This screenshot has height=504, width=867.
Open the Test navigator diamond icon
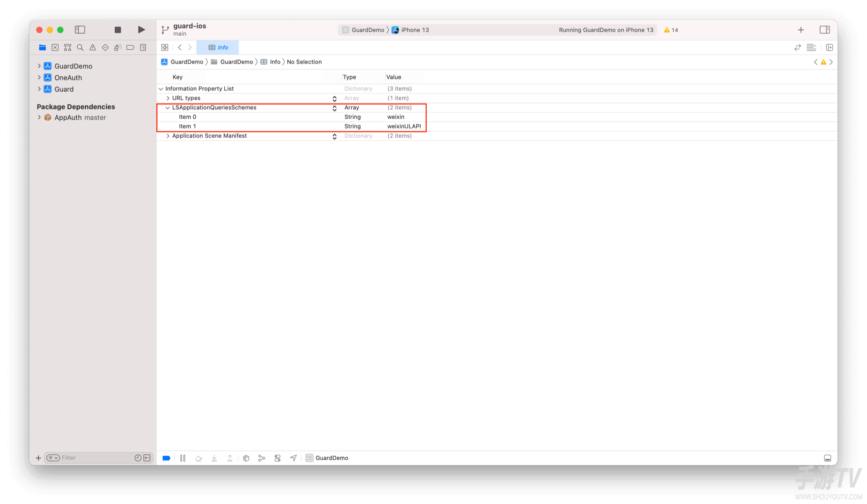pyautogui.click(x=105, y=47)
